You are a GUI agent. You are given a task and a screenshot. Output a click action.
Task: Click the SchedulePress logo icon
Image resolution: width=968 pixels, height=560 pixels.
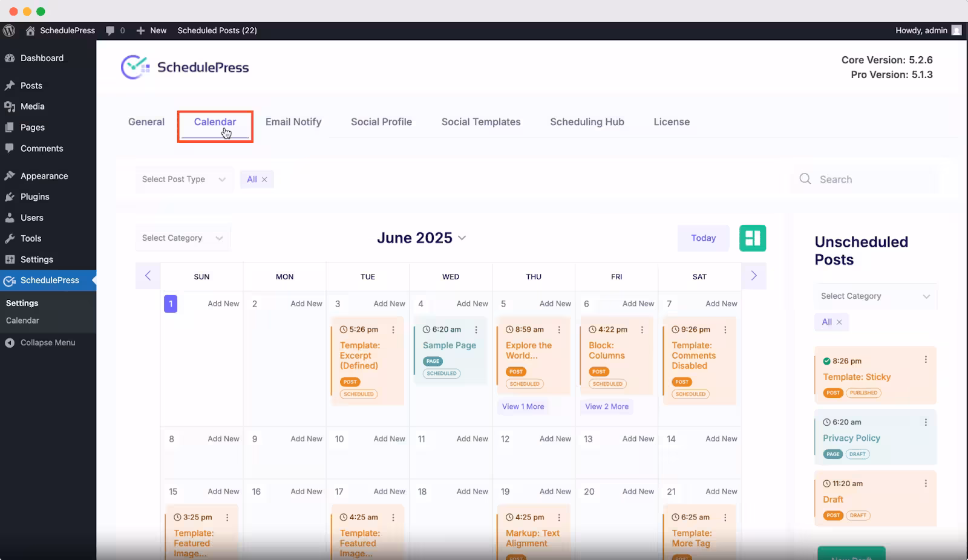135,67
